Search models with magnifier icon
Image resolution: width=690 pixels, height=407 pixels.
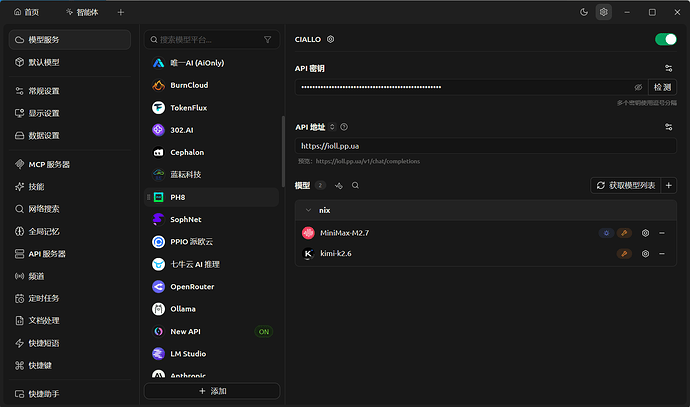[355, 185]
